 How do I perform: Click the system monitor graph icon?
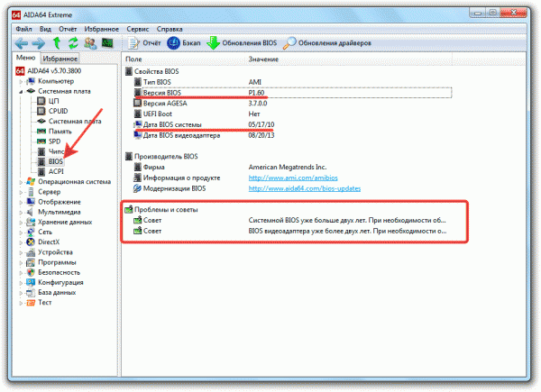107,43
